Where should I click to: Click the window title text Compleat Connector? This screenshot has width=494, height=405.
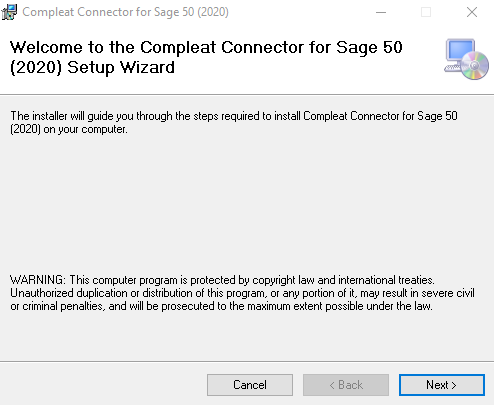pos(125,12)
